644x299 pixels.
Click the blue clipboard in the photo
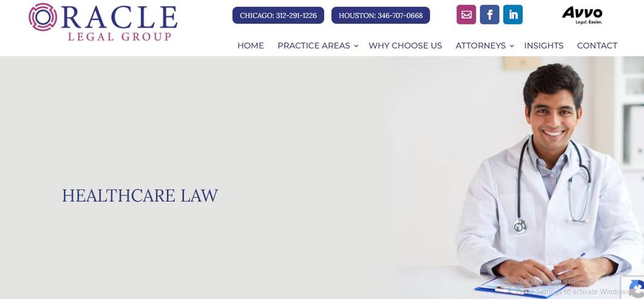[521, 287]
